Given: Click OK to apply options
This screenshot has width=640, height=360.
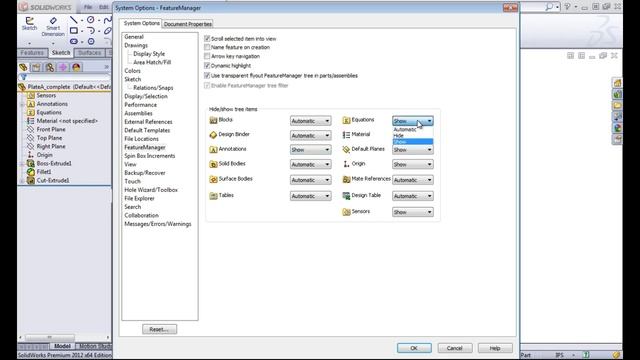Looking at the screenshot, I should [414, 348].
